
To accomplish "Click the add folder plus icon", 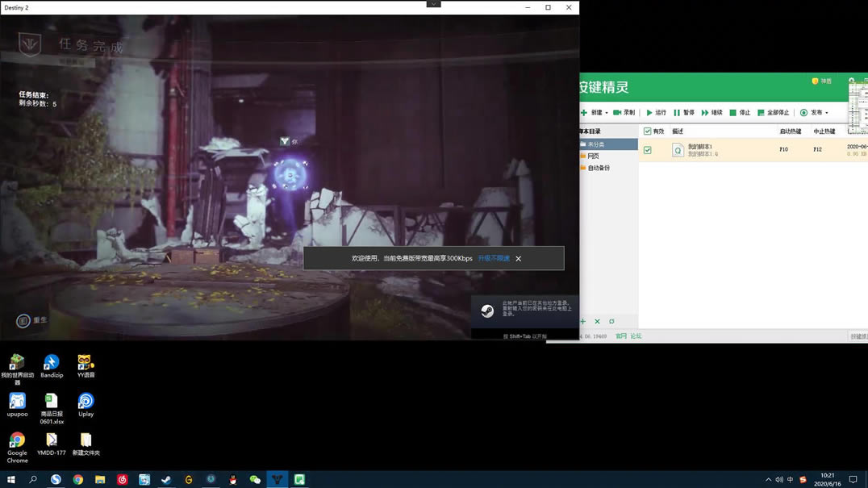I will click(583, 321).
